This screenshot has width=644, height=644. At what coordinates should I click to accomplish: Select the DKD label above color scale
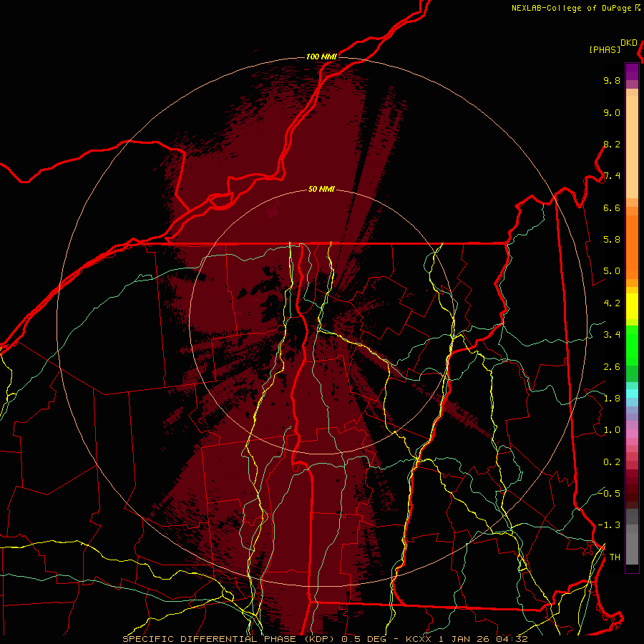coord(629,43)
